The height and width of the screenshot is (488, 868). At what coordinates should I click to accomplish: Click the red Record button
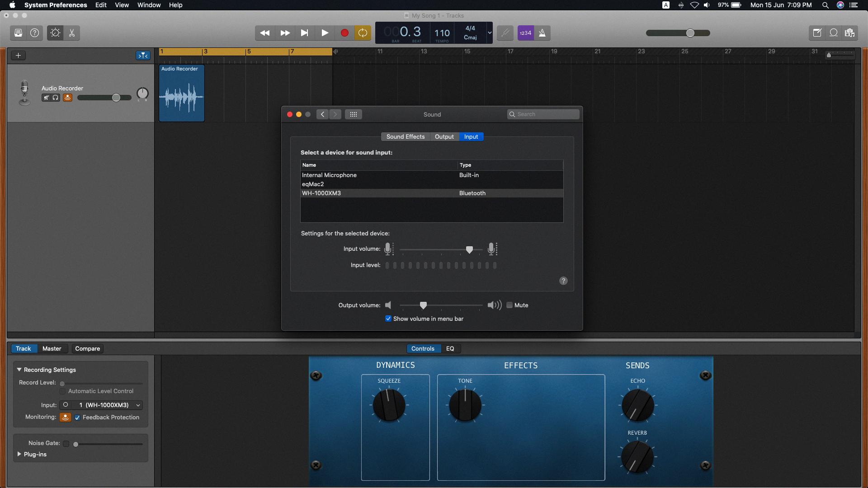[344, 33]
